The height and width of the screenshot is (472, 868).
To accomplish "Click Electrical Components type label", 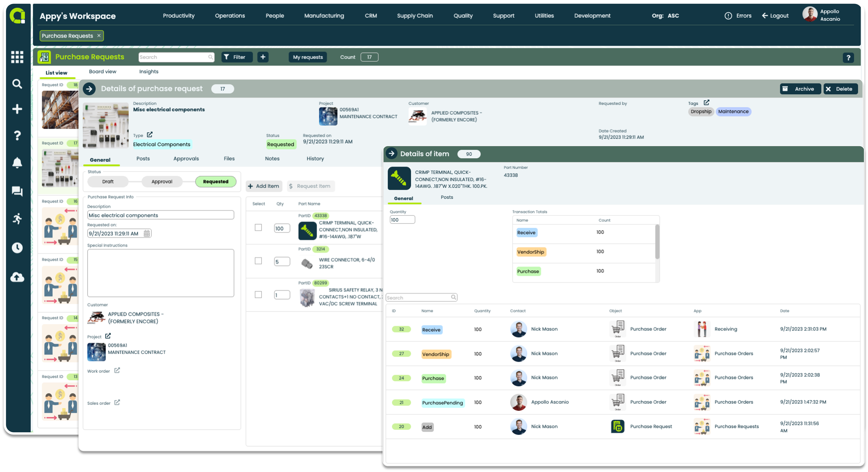I will pos(162,144).
